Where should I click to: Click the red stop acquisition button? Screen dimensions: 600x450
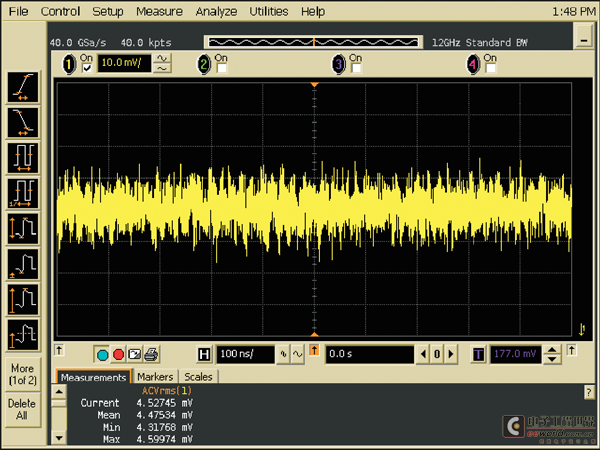click(x=118, y=354)
